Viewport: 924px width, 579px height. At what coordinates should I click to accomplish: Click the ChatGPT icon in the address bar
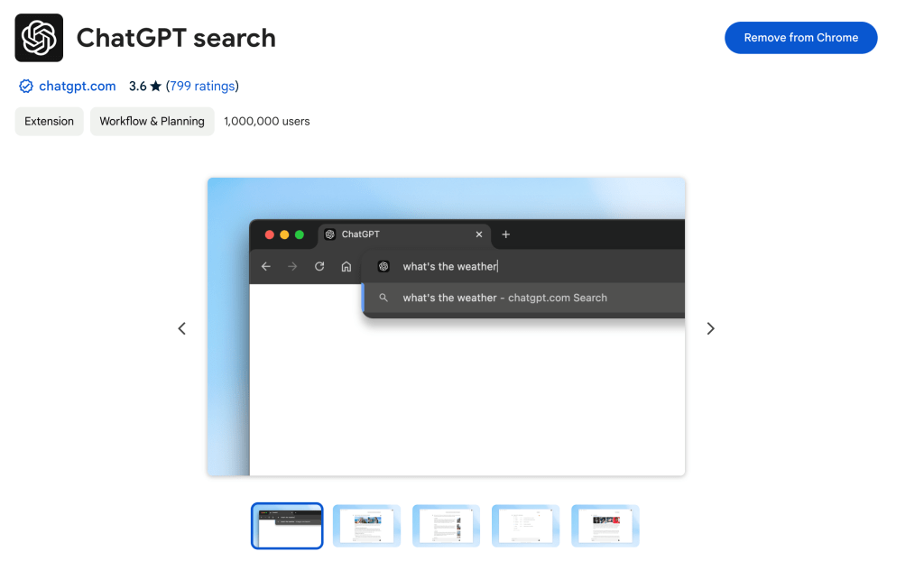[x=383, y=266]
